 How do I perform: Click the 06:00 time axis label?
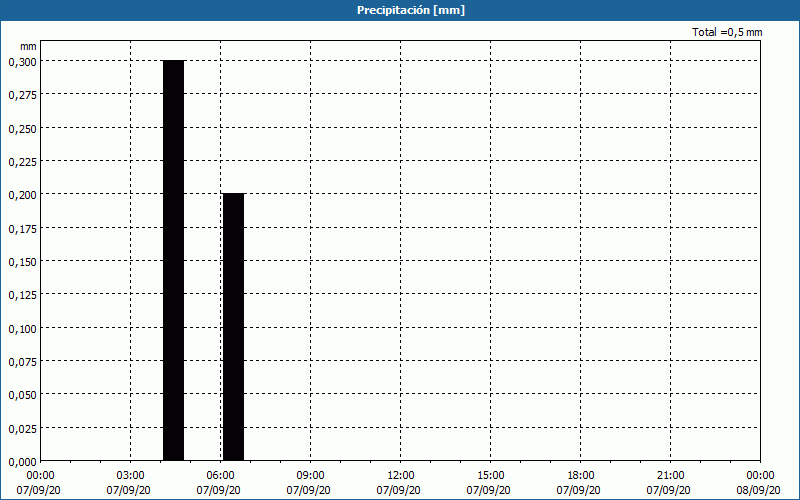pos(220,476)
